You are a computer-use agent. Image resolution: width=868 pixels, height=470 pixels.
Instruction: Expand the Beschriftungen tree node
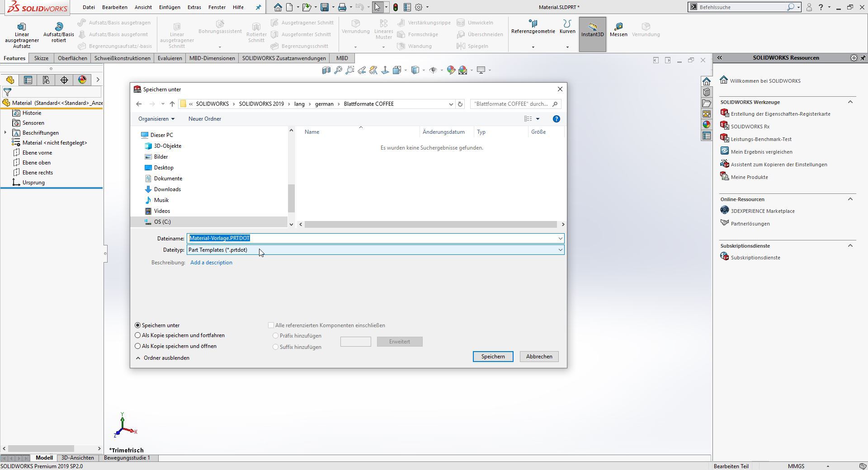(5, 132)
